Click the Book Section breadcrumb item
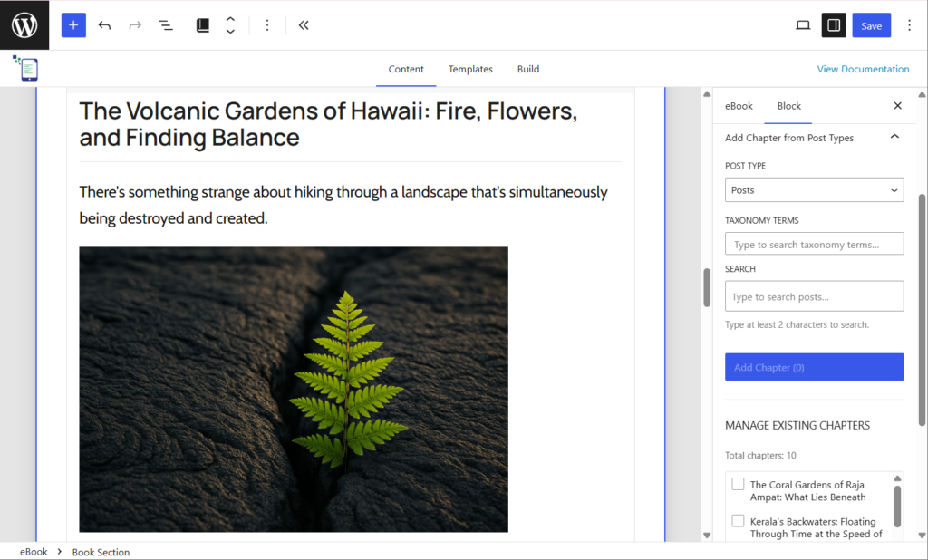Viewport: 928px width, 560px height. pyautogui.click(x=101, y=552)
